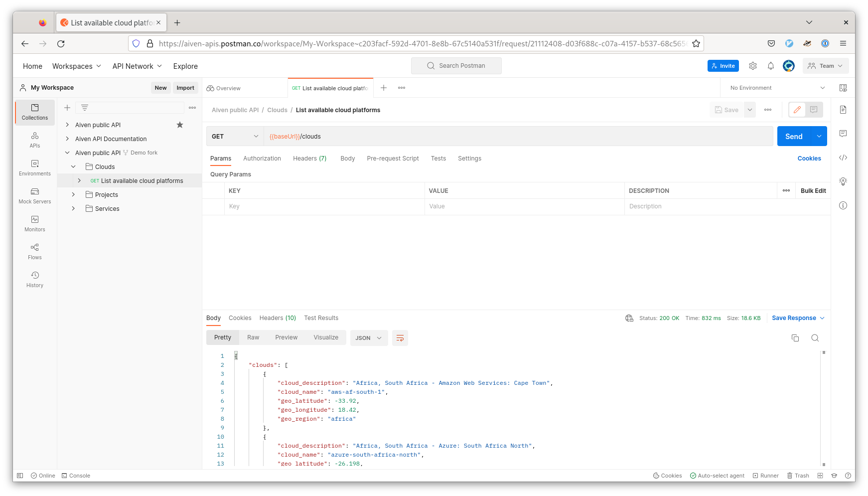Switch to the Authorization tab
The image size is (868, 496).
click(262, 159)
